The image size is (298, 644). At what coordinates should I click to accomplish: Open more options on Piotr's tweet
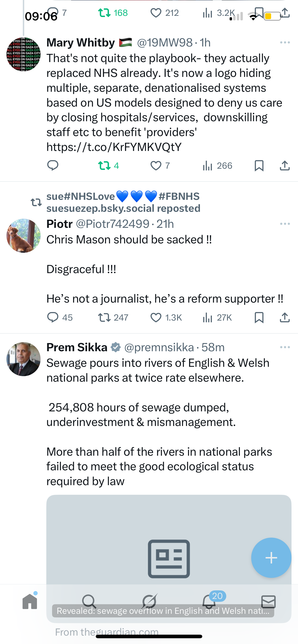285,224
